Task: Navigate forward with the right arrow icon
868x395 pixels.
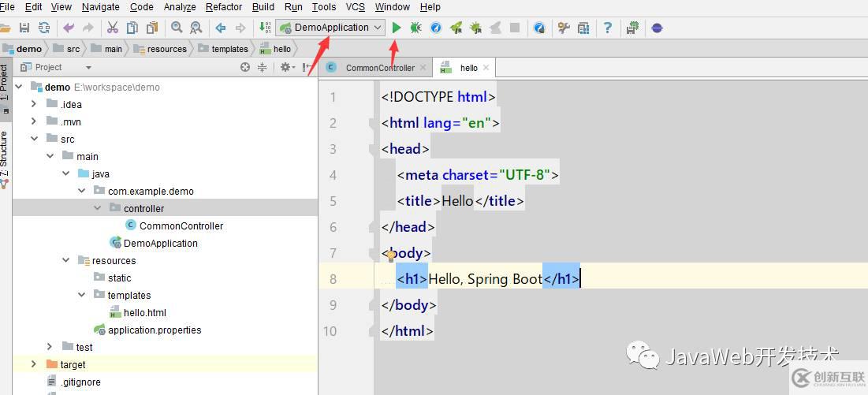Action: pyautogui.click(x=240, y=28)
